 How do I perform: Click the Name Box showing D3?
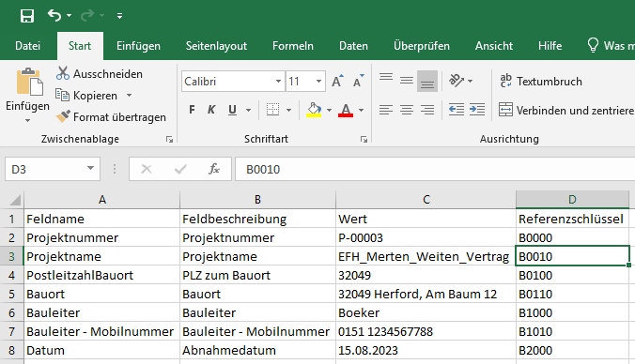coord(44,169)
